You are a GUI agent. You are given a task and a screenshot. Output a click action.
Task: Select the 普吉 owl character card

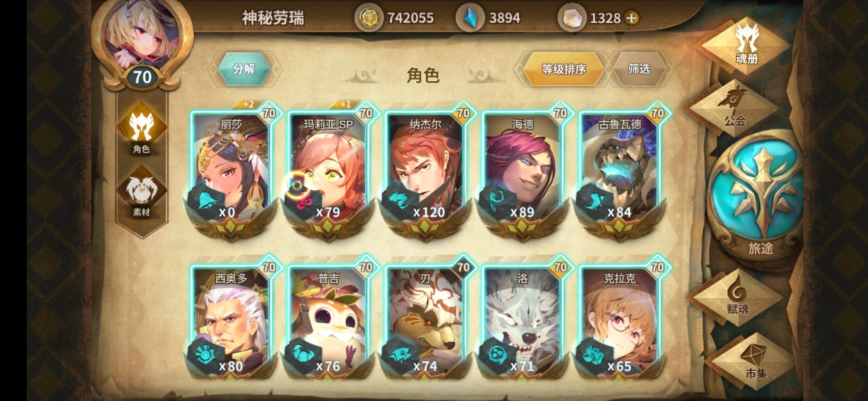tap(328, 319)
